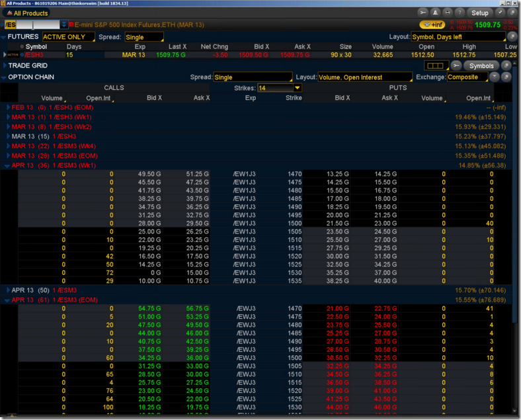
Task: Click the put ask 23.00 G at Wk1 strike 1500
Action: [x=385, y=224]
